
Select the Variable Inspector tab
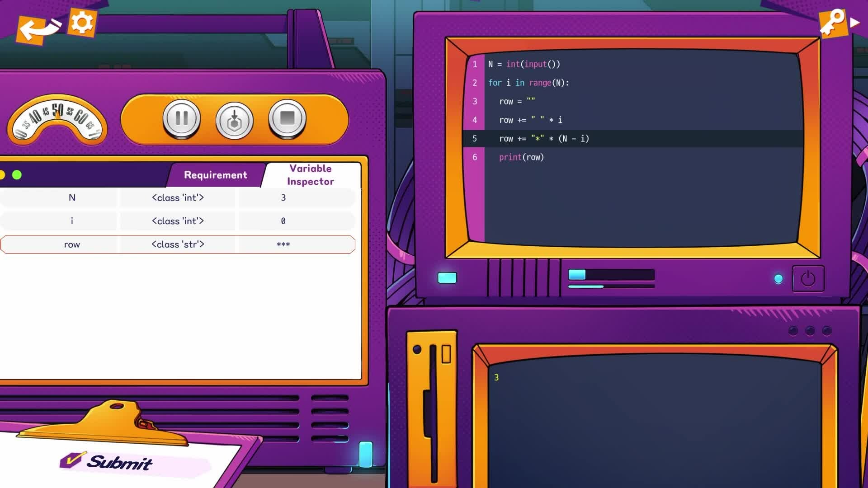[311, 175]
